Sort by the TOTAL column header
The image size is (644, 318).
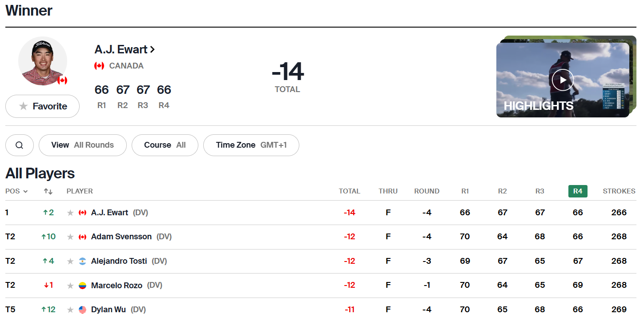(x=349, y=191)
